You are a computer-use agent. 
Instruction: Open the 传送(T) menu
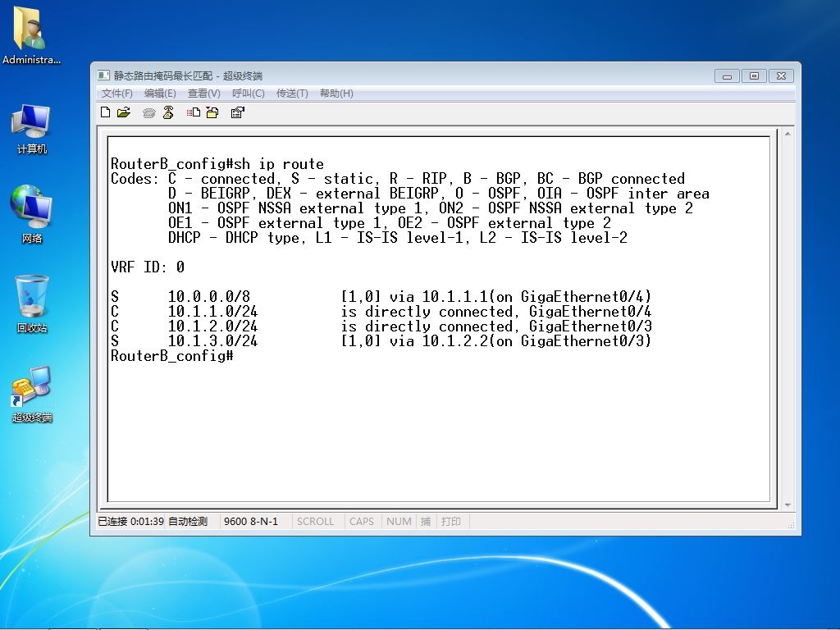point(292,94)
